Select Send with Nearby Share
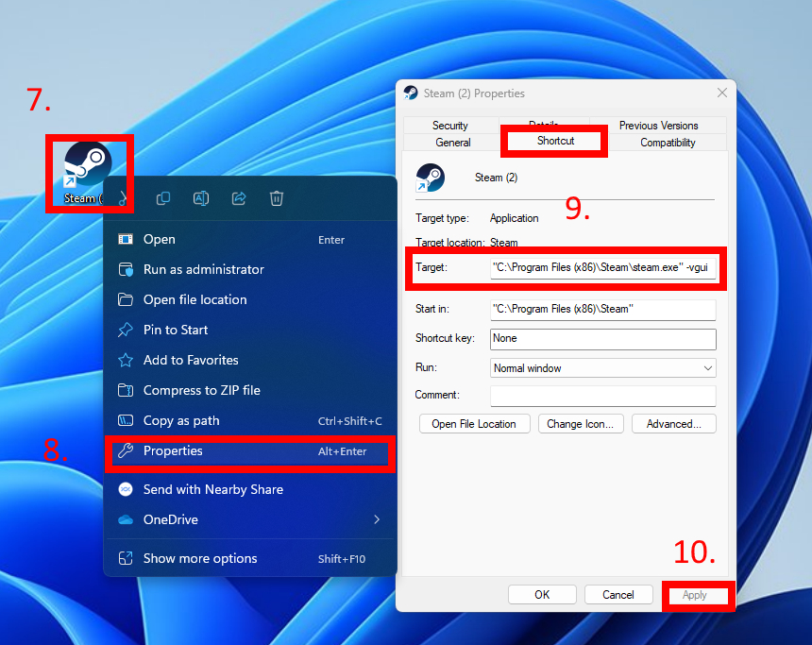Image resolution: width=812 pixels, height=645 pixels. (250, 489)
